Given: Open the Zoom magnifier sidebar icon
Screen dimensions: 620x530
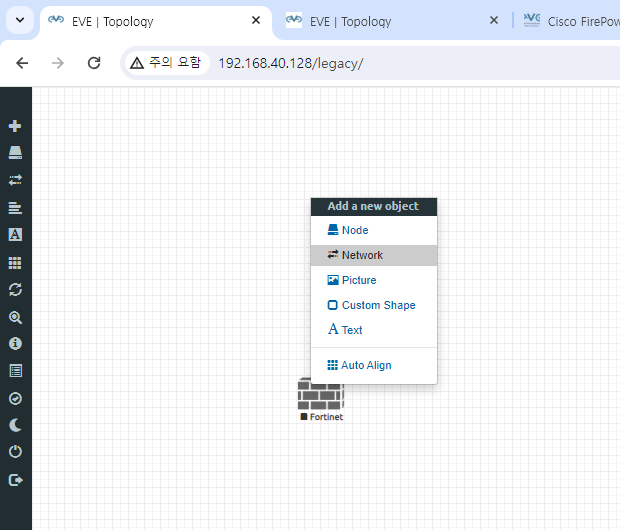Looking at the screenshot, I should (x=15, y=317).
